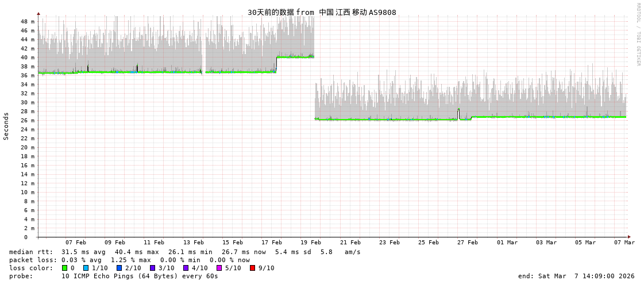Click the '21 Feb' x-axis date label

tap(350, 243)
